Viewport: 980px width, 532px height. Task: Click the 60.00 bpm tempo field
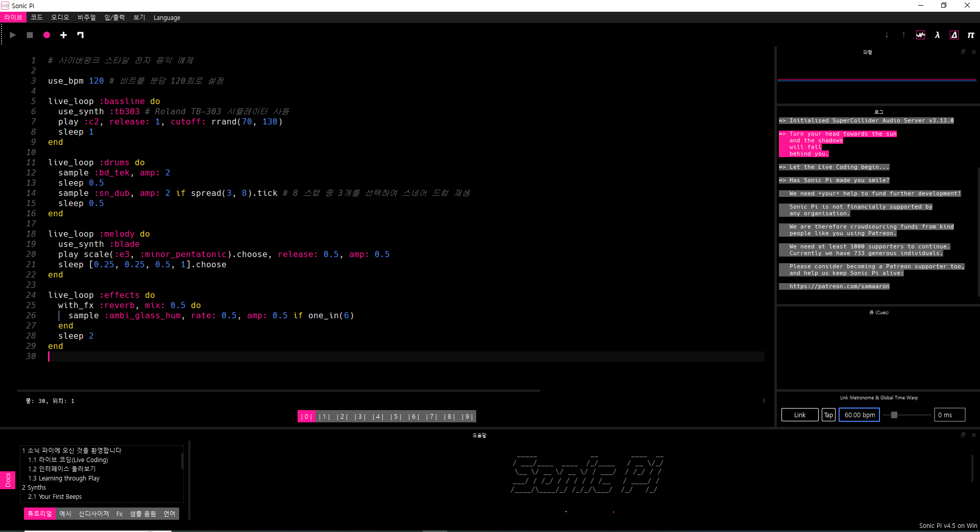tap(860, 415)
